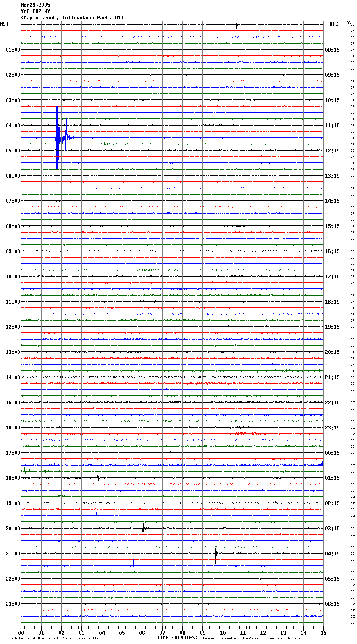
Task: Select the 01:00 MST row label
Action: 13,50
